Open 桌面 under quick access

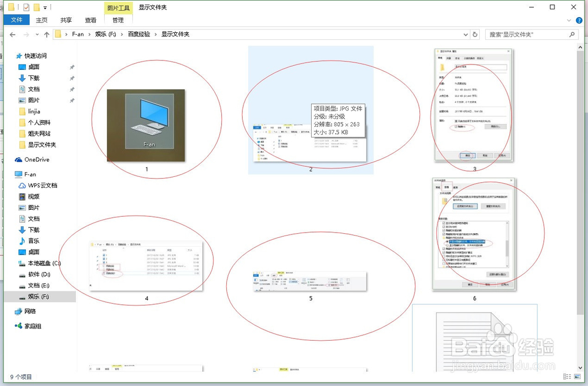(34, 67)
